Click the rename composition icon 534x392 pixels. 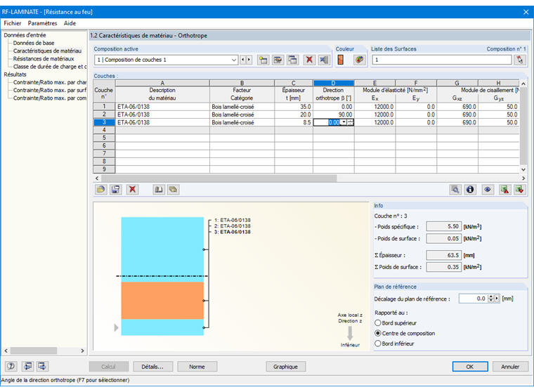coord(278,60)
